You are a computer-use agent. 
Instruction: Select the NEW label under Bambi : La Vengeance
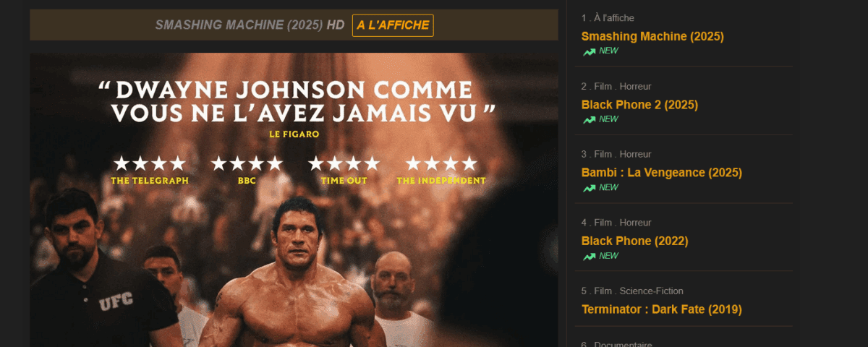point(608,188)
